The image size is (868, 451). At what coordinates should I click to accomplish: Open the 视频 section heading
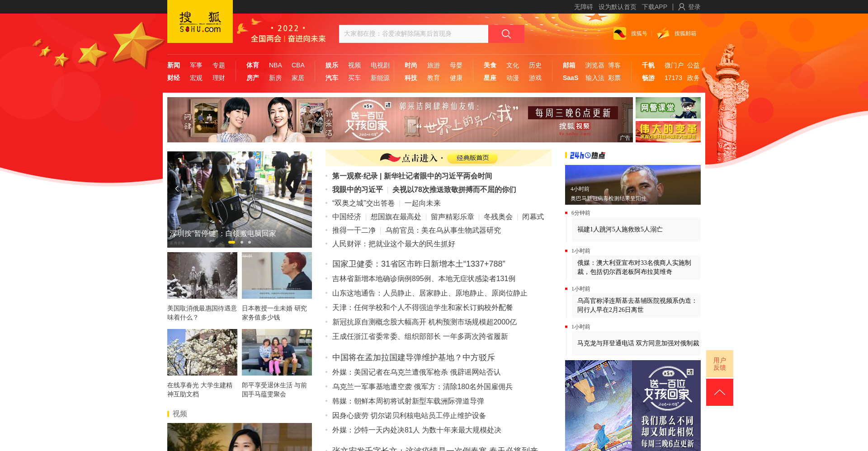179,414
